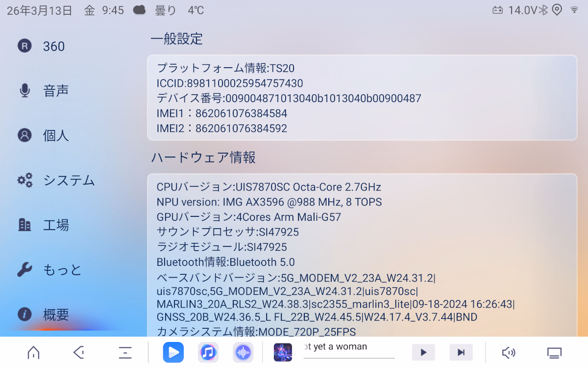588x368 pixels.
Task: Return to home screen with house icon
Action: [x=33, y=352]
